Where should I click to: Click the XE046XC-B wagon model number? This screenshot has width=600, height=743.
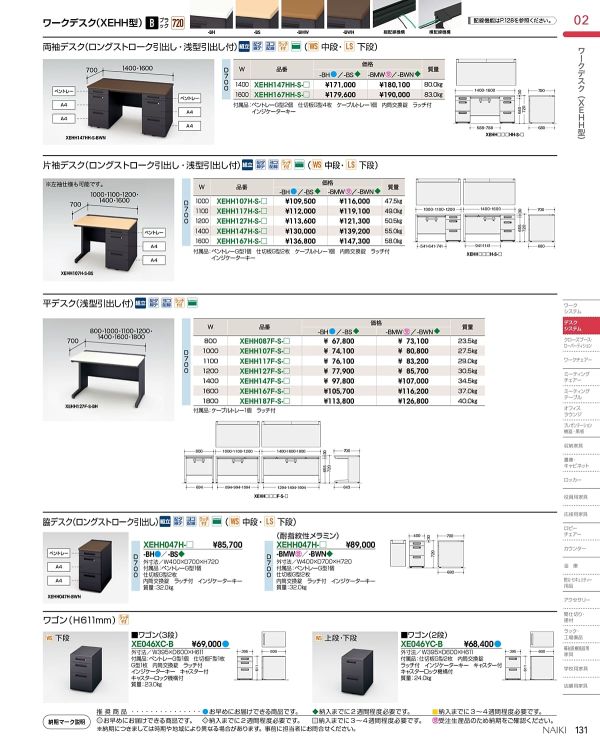pos(156,644)
